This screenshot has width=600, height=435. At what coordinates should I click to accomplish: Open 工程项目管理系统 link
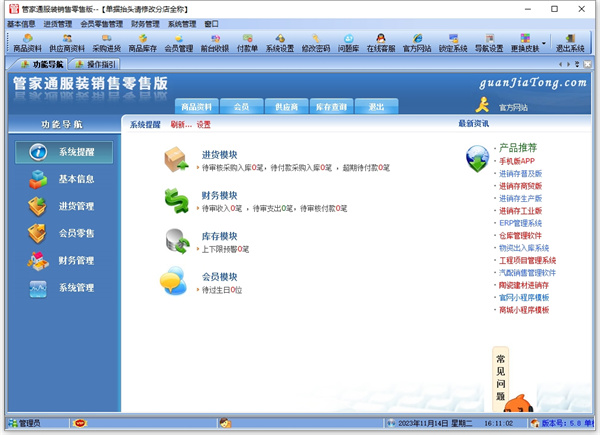[528, 260]
